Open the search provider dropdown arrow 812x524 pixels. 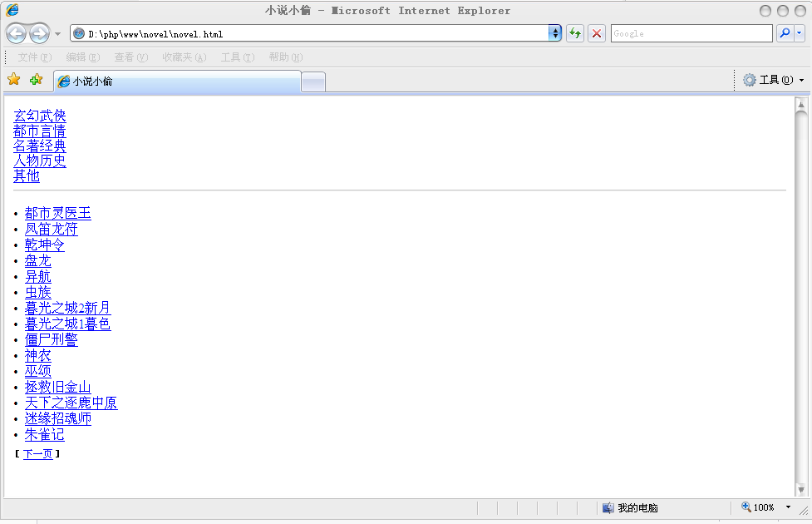(x=799, y=34)
